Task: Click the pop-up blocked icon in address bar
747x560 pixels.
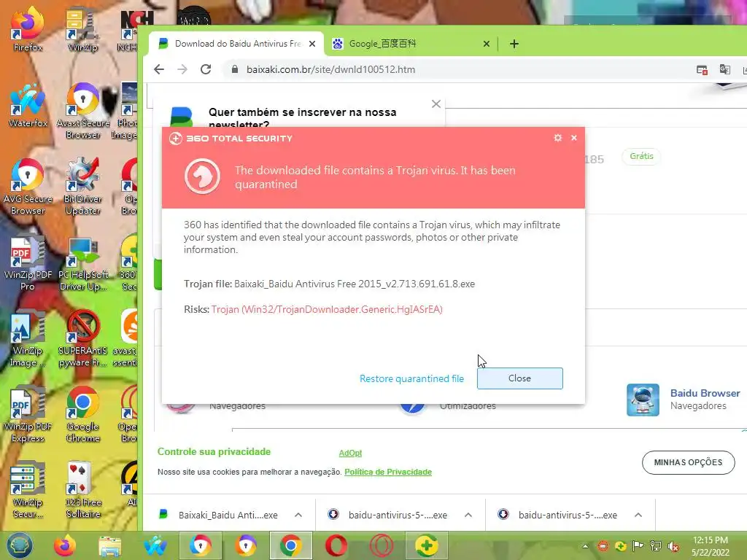Action: [x=702, y=69]
